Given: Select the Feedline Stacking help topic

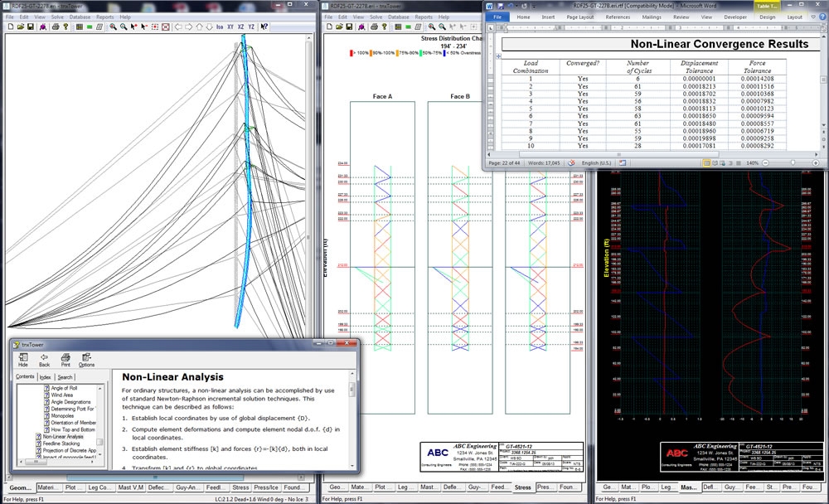Looking at the screenshot, I should point(60,443).
